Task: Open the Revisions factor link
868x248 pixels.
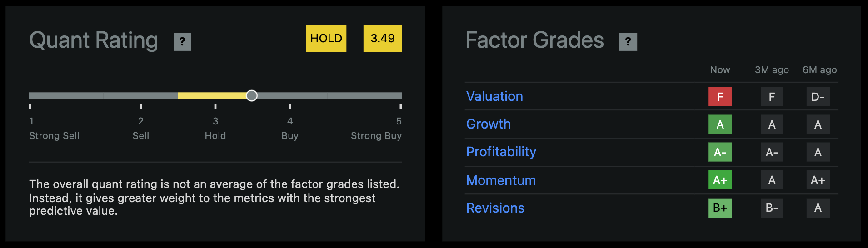Action: click(x=495, y=208)
